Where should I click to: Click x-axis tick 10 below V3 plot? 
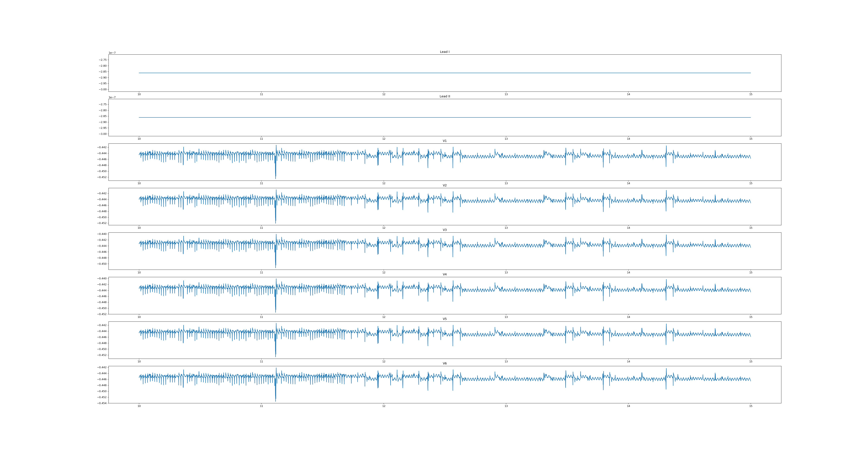pos(139,272)
